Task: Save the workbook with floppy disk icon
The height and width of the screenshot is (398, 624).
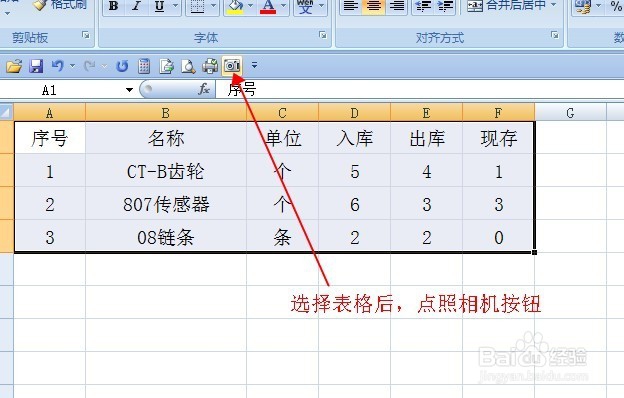Action: point(36,66)
